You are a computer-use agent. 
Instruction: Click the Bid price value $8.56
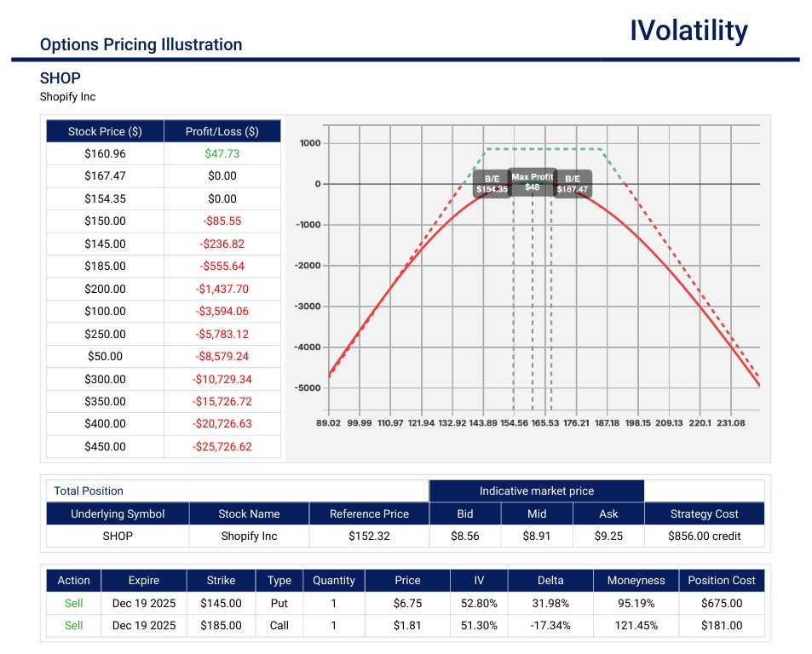pyautogui.click(x=465, y=536)
